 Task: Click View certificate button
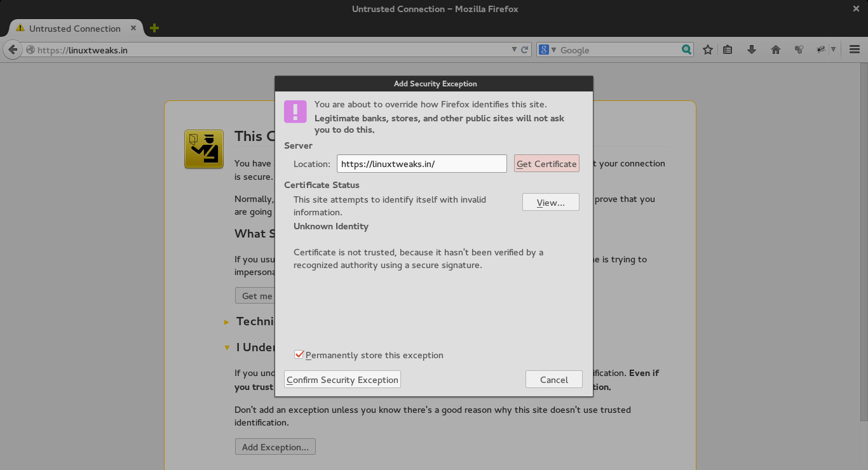pyautogui.click(x=551, y=202)
